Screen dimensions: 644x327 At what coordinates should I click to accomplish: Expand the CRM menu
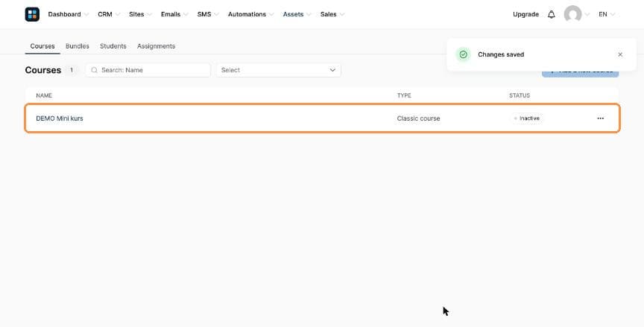tap(109, 14)
